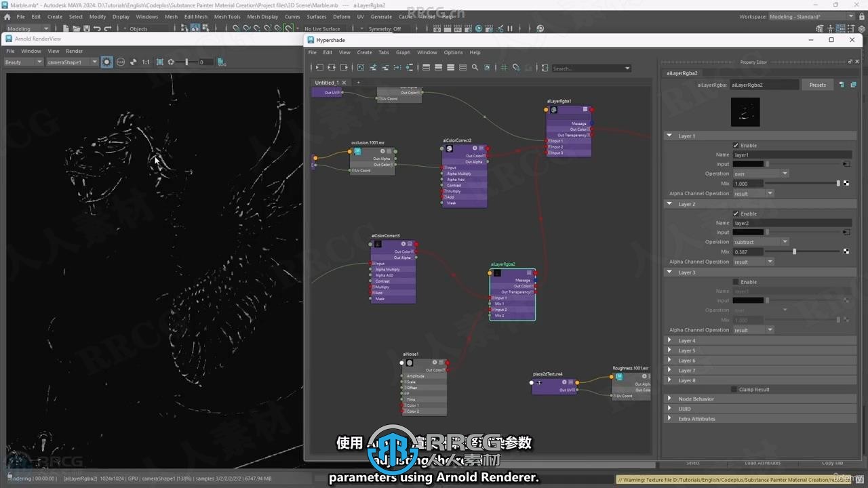Uncheck Enable checkbox under Layer 2

736,213
